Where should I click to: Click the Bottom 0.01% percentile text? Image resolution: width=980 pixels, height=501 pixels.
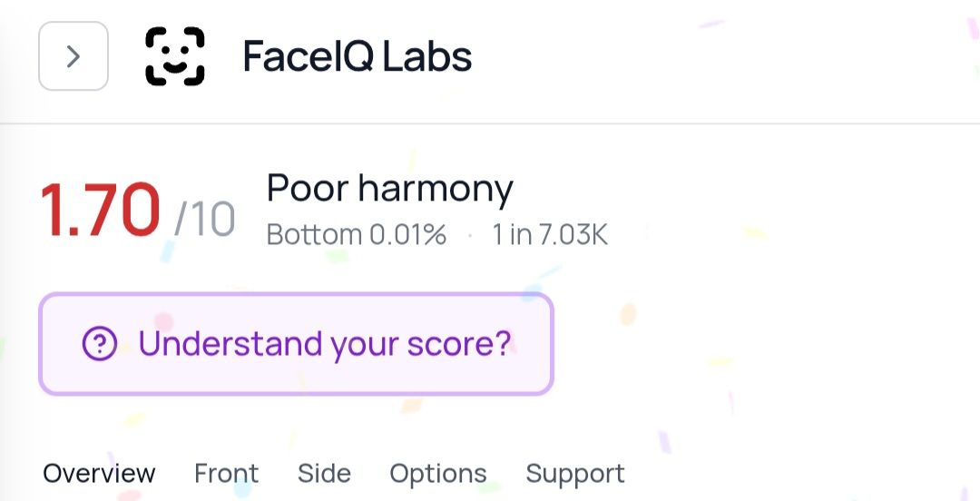(x=357, y=235)
